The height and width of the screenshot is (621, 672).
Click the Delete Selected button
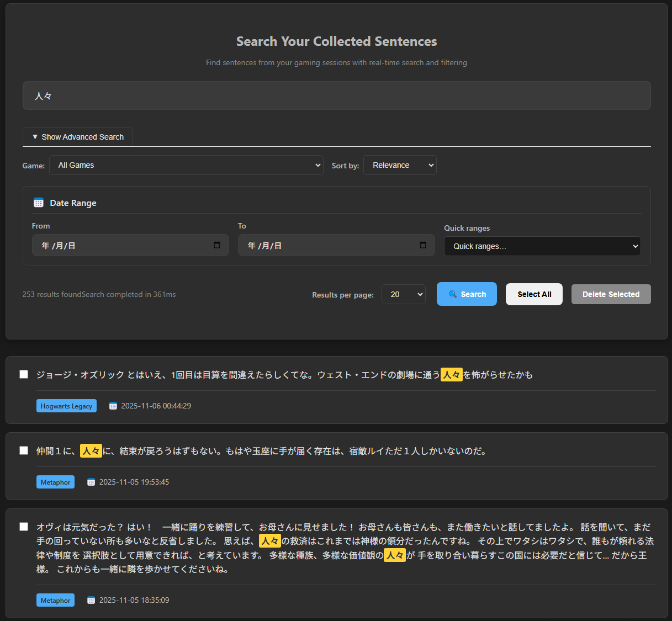coord(611,294)
